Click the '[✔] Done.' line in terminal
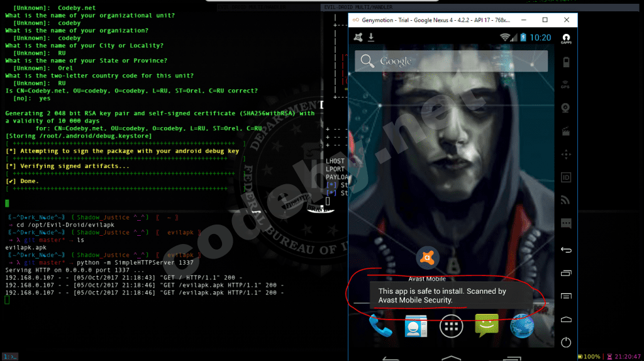 (22, 181)
